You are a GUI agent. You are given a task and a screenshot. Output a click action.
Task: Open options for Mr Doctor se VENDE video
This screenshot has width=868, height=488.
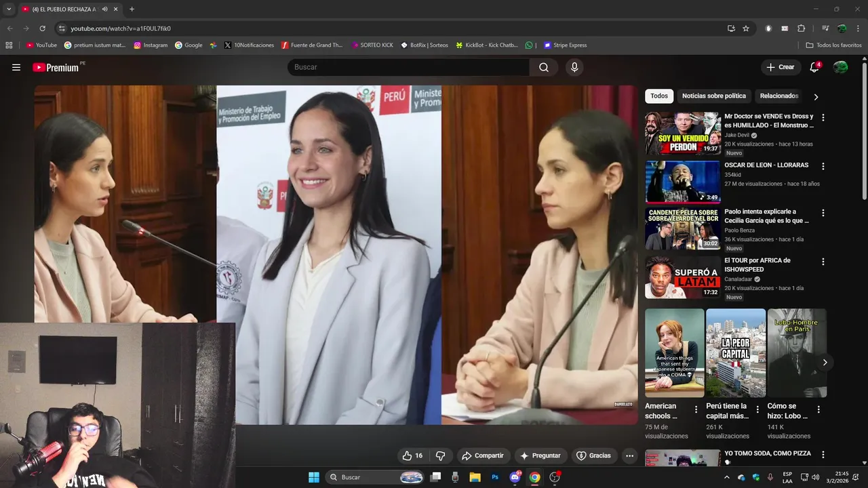pyautogui.click(x=823, y=117)
